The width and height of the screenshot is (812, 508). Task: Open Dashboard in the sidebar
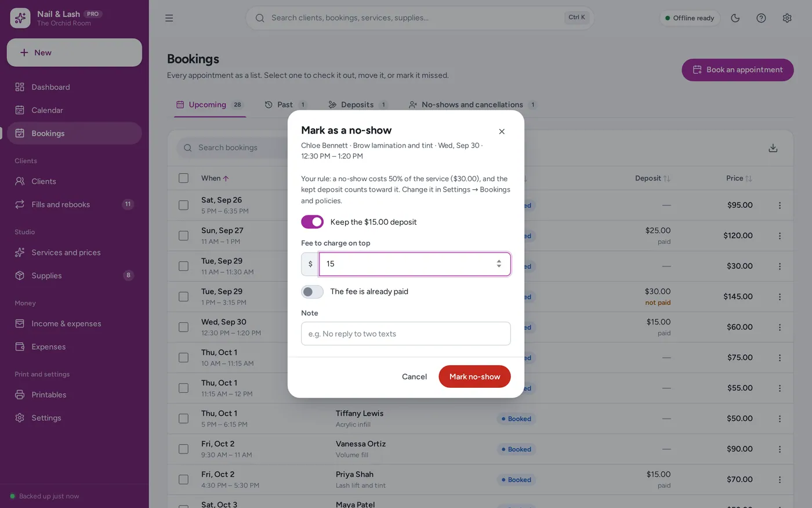74,87
